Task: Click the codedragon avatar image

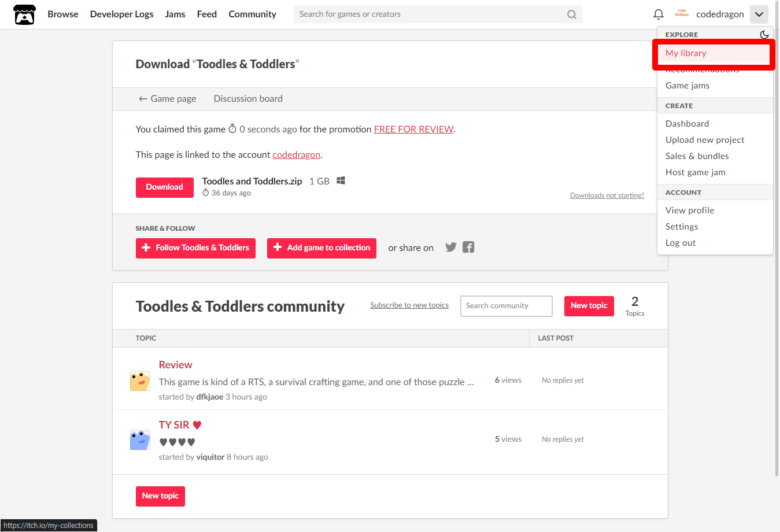Action: pyautogui.click(x=682, y=14)
